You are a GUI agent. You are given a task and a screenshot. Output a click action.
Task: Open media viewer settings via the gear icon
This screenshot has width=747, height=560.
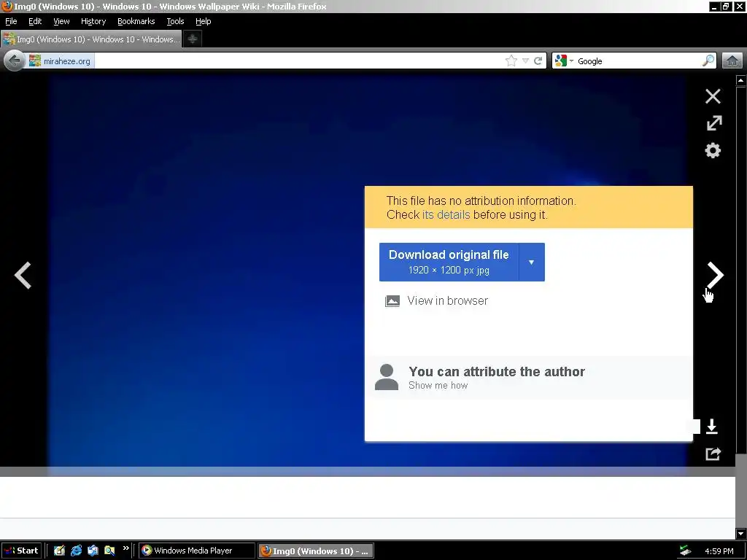click(x=713, y=150)
